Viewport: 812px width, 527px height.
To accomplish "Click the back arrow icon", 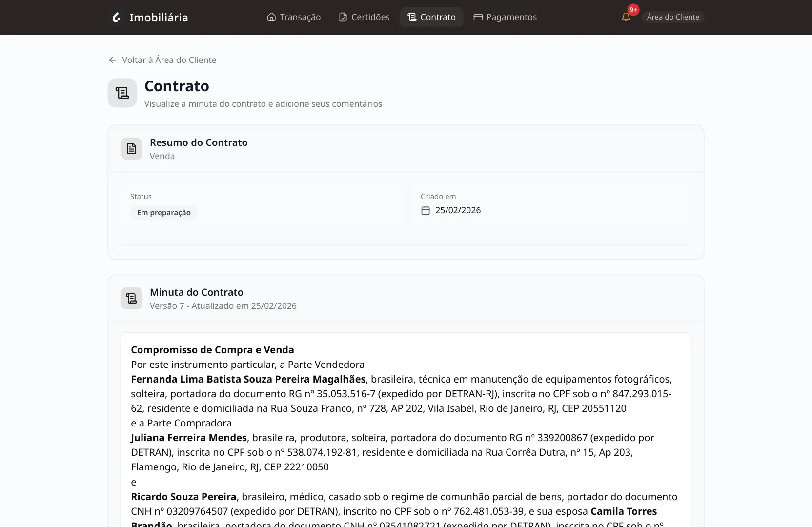I will point(112,60).
